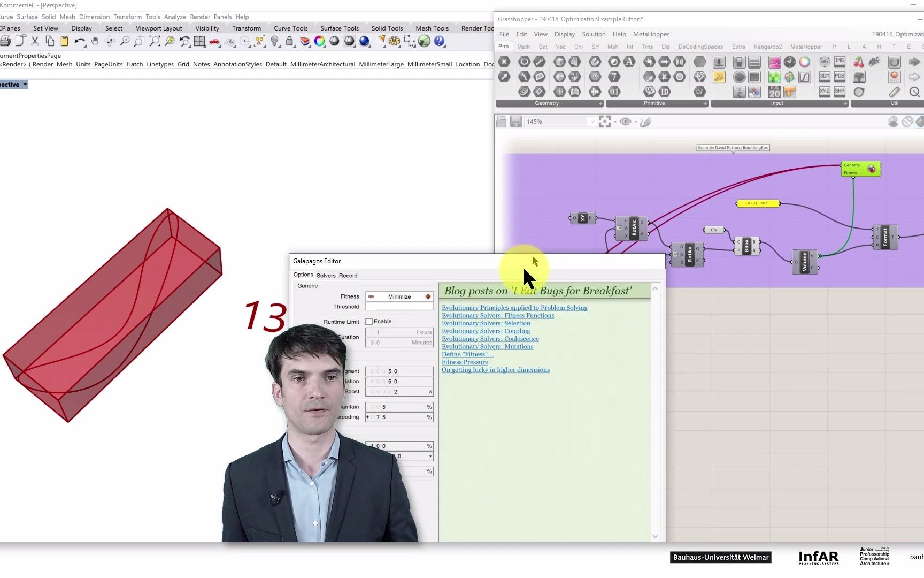Click the Zoom Extents icon in Rhino toolbar
The width and height of the screenshot is (924, 578).
coord(155,41)
